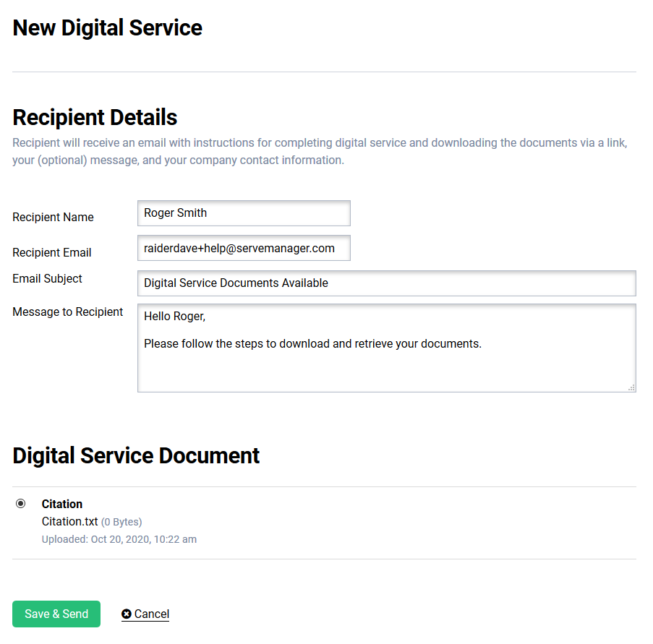Click the bold Citation document title
The height and width of the screenshot is (644, 653).
62,505
